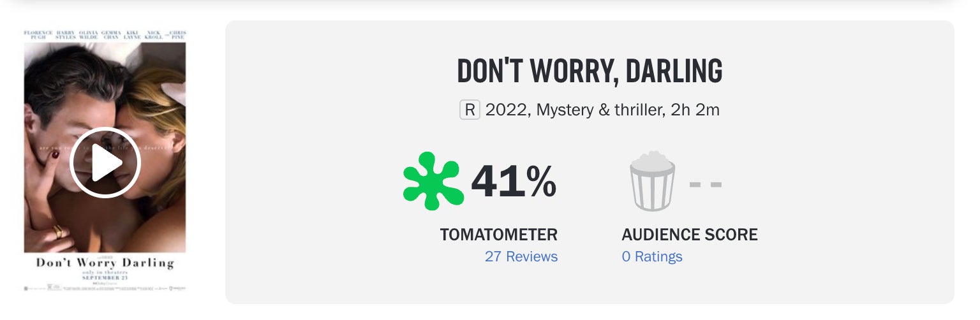The height and width of the screenshot is (320, 980).
Task: Click the credits fine print under the poster
Action: (105, 289)
